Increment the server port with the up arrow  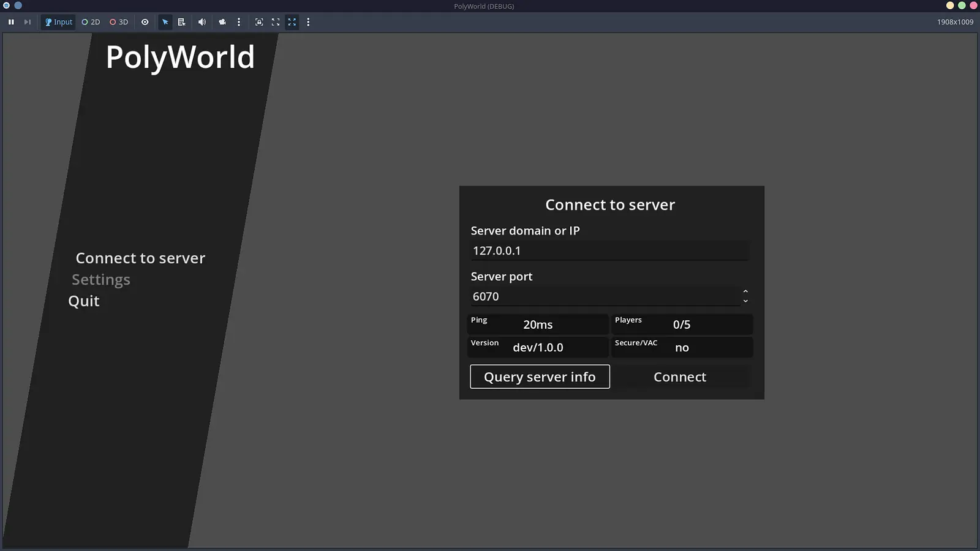[745, 291]
